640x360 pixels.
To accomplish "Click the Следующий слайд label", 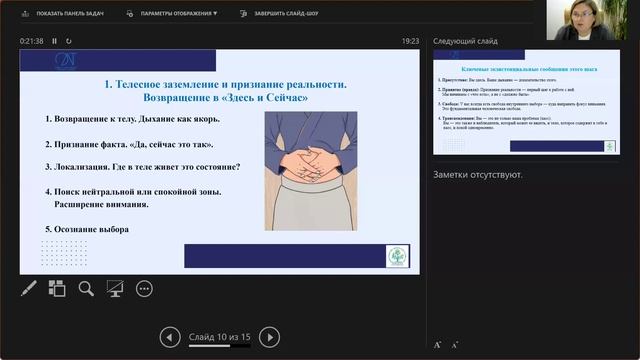I will click(x=465, y=41).
